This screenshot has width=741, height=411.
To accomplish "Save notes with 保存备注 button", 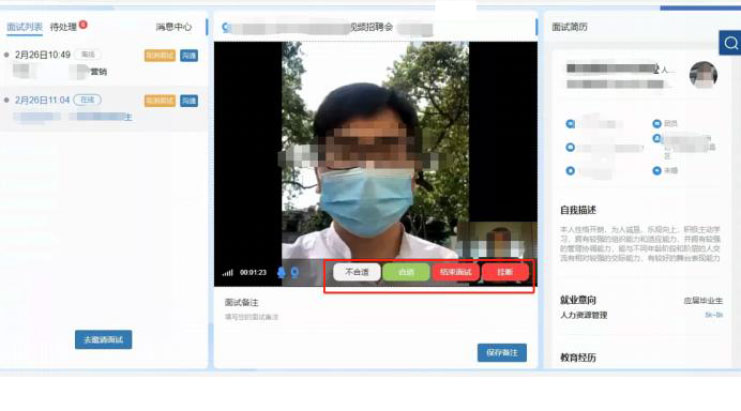I will (502, 353).
